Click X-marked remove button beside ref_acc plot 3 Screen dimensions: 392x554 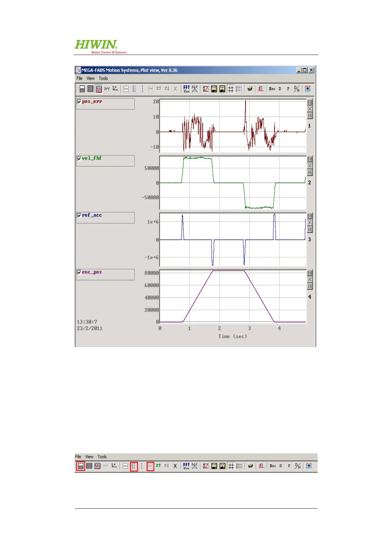click(310, 223)
